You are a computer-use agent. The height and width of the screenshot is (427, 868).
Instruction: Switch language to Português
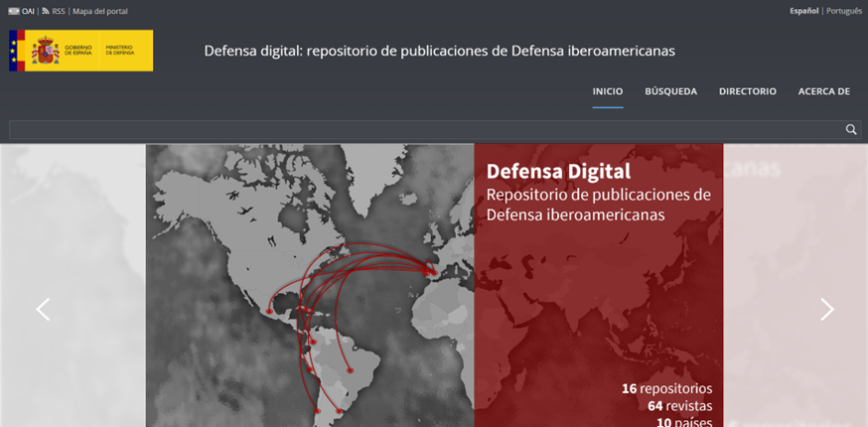pos(843,11)
